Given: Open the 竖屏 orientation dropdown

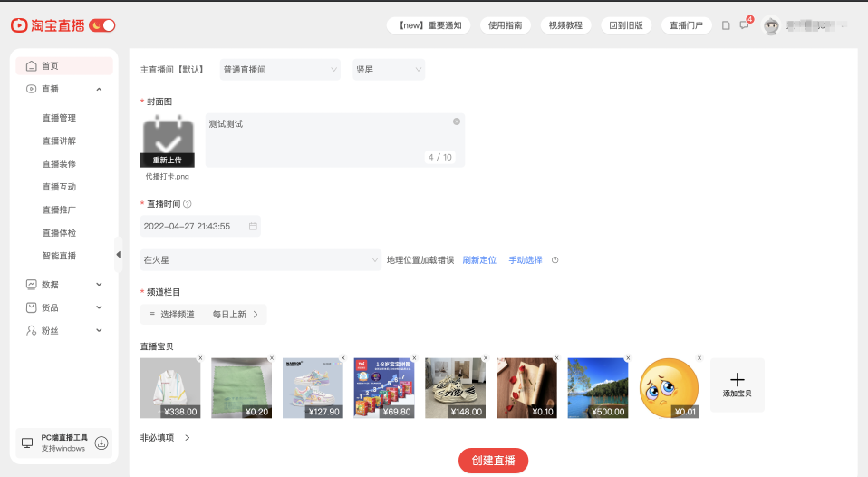Looking at the screenshot, I should click(389, 70).
